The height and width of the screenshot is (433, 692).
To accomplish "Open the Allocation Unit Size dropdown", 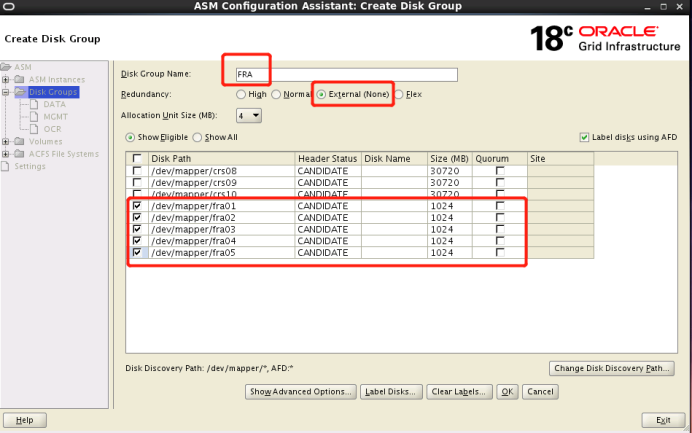I will pos(249,116).
